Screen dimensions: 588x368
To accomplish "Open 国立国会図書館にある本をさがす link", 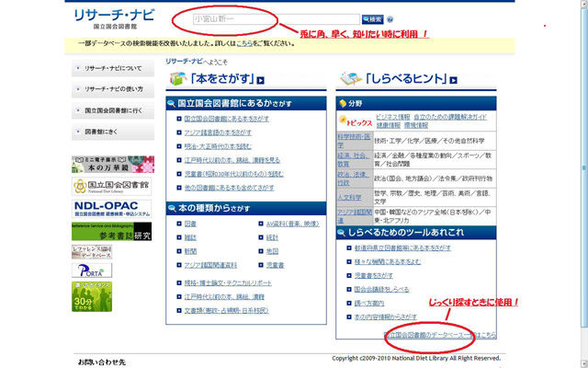I will [x=227, y=119].
